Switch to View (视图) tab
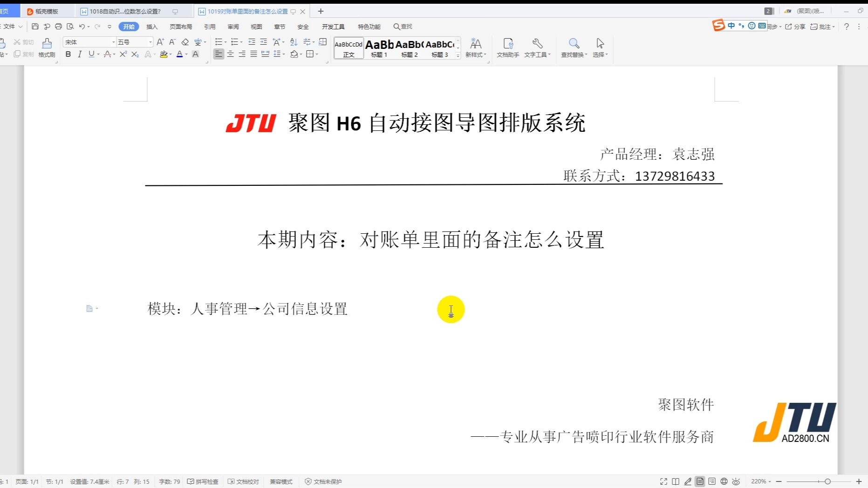 pyautogui.click(x=256, y=27)
